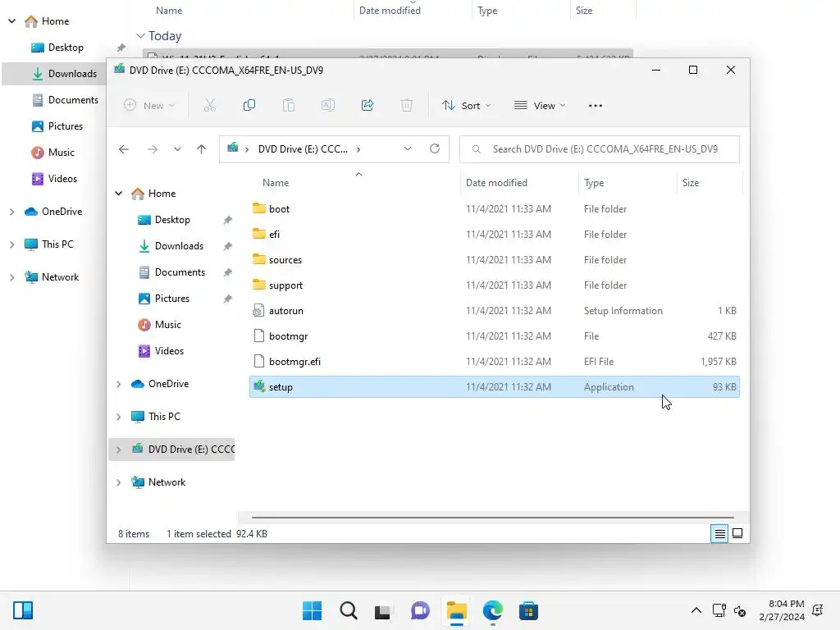Select the efi folder
The image size is (840, 630).
tap(494, 234)
